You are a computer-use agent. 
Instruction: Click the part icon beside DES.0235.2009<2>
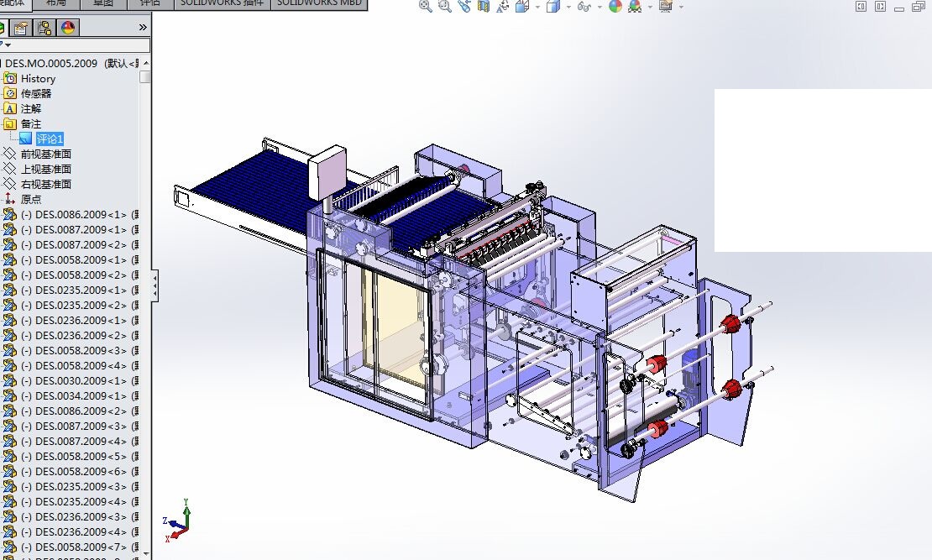[9, 305]
